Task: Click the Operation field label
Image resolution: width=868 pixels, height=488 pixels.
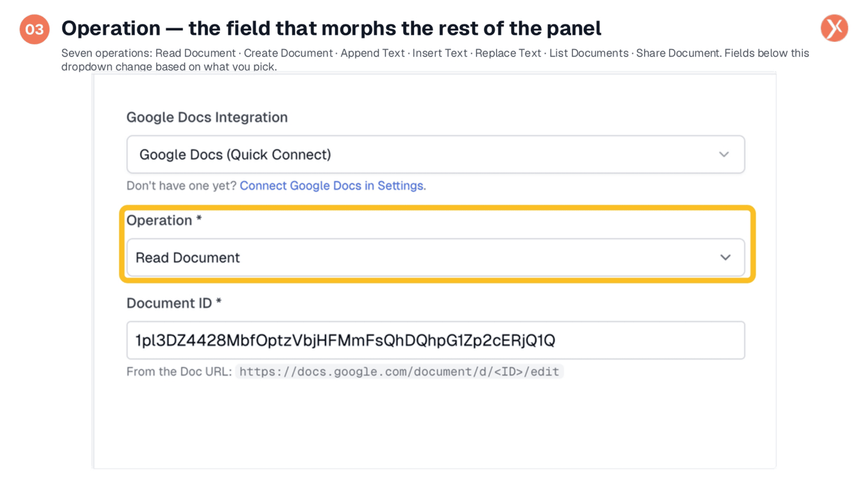Action: click(x=159, y=220)
